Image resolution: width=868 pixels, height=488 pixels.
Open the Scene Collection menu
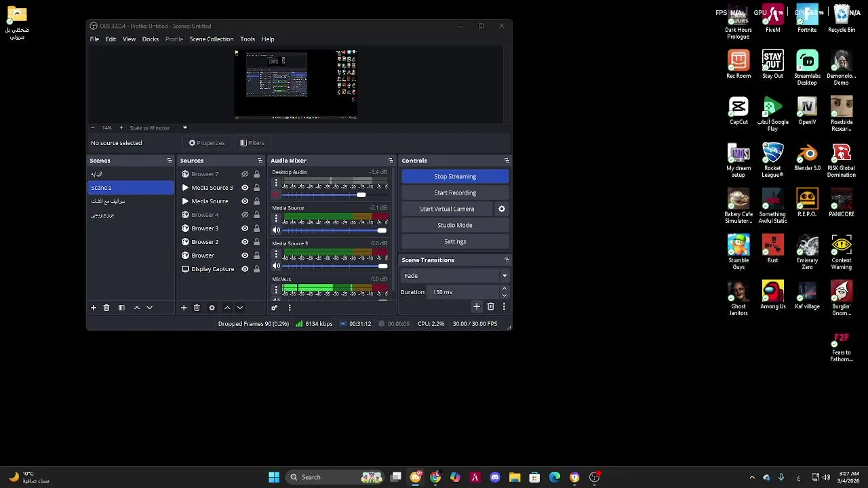(x=212, y=39)
